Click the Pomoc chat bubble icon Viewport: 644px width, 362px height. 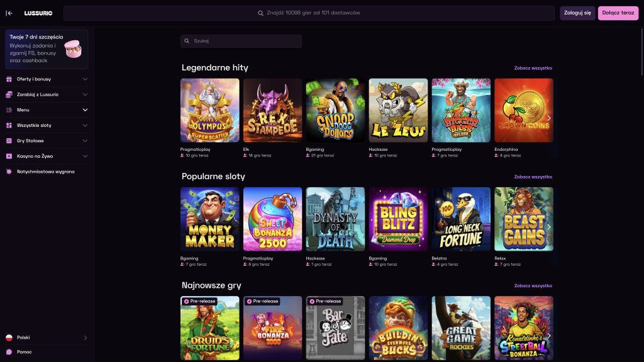click(9, 352)
